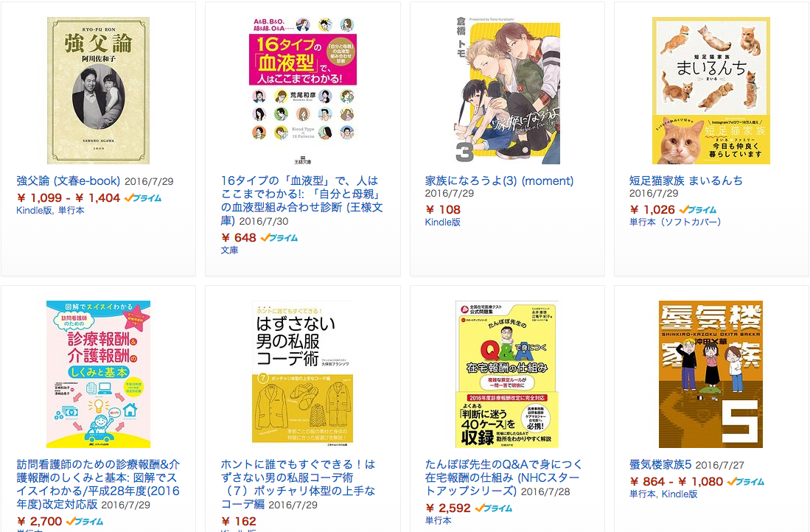This screenshot has width=810, height=532.
Task: Click the Prime badge beside ¥ 648
Action: click(x=279, y=237)
